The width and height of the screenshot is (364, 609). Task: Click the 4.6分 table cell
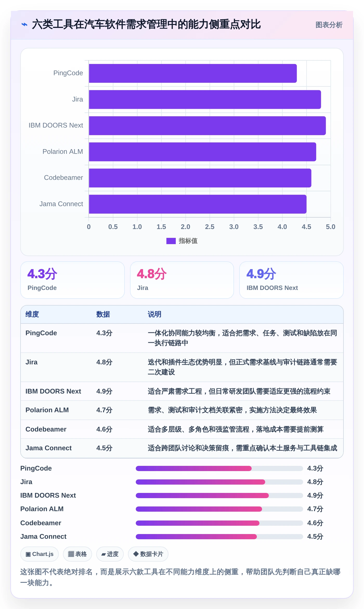(x=104, y=429)
